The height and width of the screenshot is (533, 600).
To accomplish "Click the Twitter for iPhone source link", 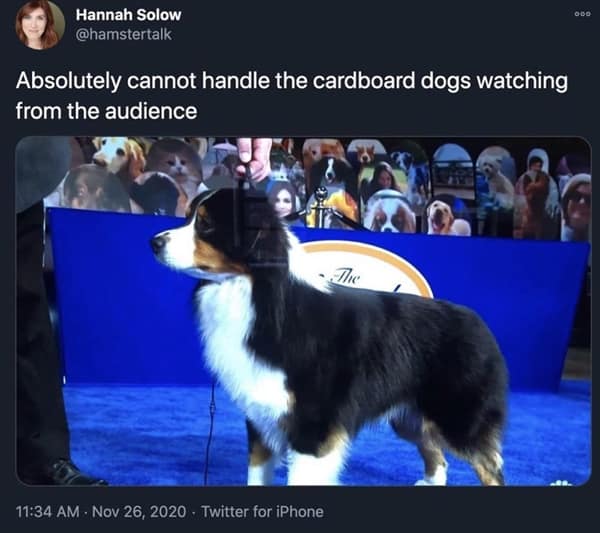I will (x=262, y=512).
